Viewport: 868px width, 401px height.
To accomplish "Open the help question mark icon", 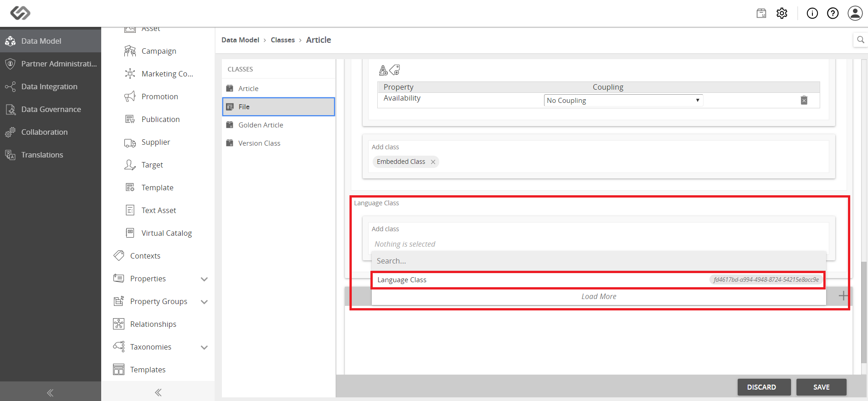I will click(833, 13).
